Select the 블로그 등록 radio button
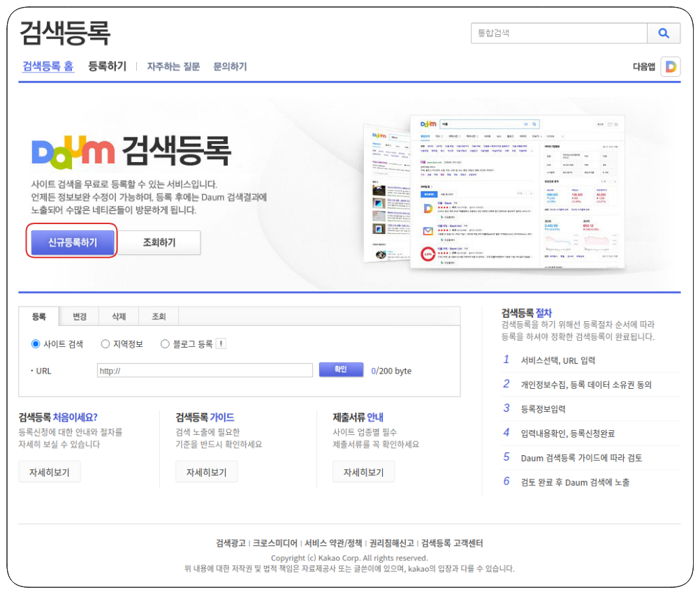Image resolution: width=700 pixels, height=599 pixels. pos(165,344)
